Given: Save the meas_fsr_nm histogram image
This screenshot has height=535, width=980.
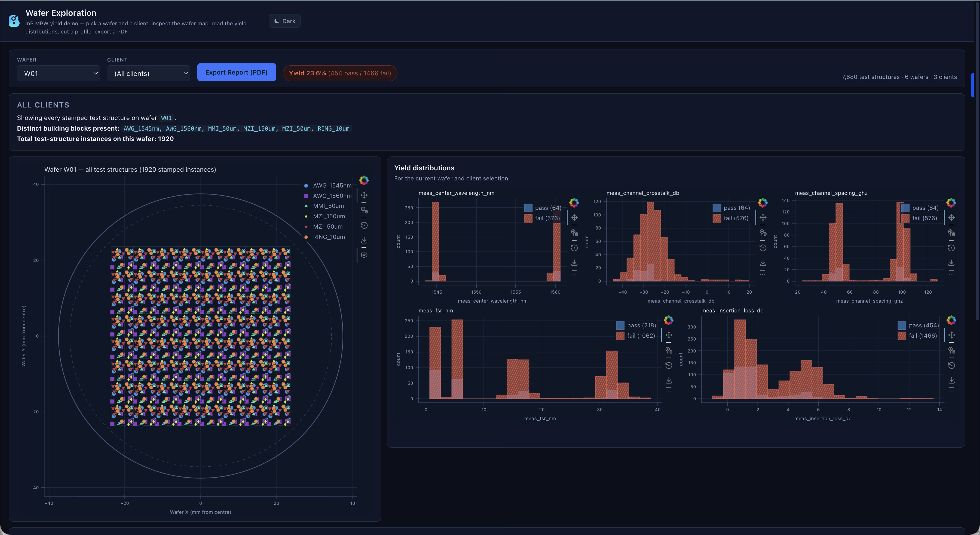Looking at the screenshot, I should click(669, 380).
